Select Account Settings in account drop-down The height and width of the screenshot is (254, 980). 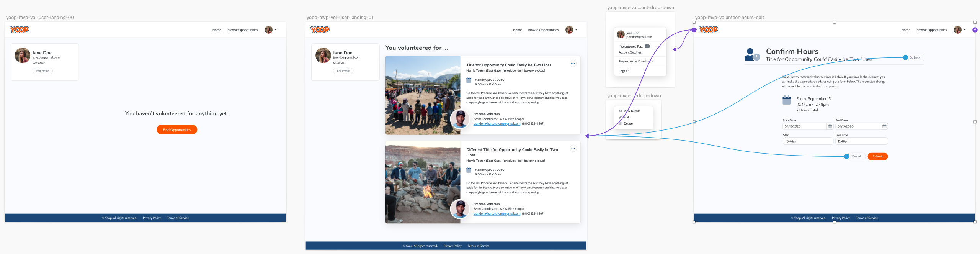coord(630,52)
